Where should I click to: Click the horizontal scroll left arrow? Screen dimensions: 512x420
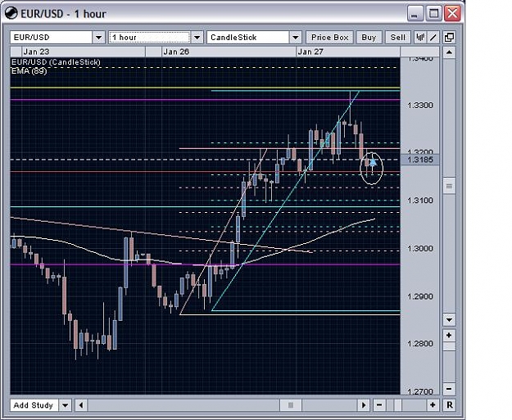81,405
